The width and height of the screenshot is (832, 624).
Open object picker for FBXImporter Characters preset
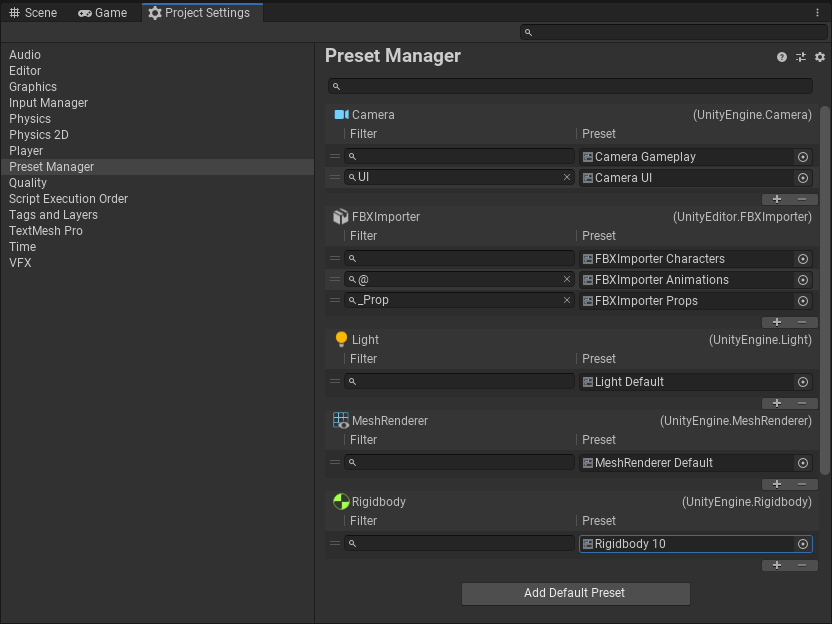click(803, 259)
